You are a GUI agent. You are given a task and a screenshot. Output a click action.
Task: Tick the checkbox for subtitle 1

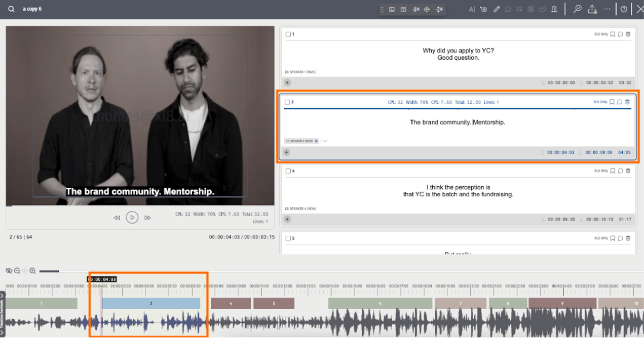[288, 34]
